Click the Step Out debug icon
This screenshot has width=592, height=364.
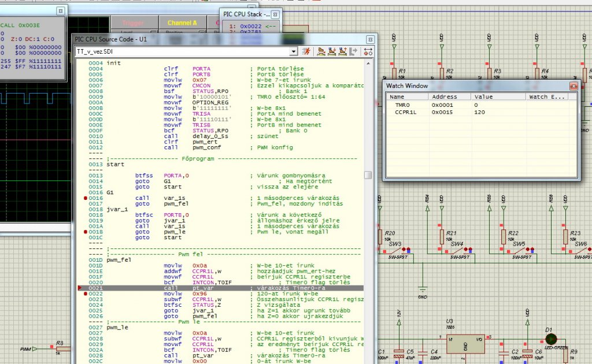[342, 51]
